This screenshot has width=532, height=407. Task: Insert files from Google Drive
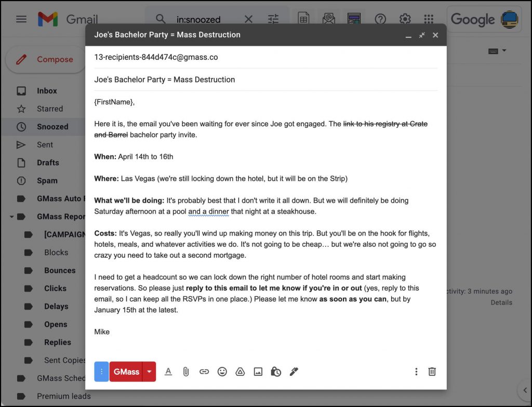[240, 372]
